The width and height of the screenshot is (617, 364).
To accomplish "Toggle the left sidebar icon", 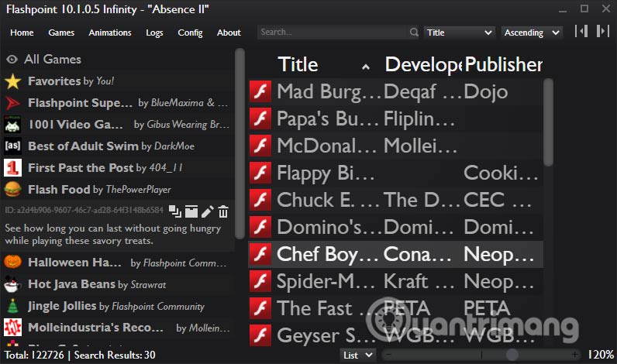I will point(581,32).
